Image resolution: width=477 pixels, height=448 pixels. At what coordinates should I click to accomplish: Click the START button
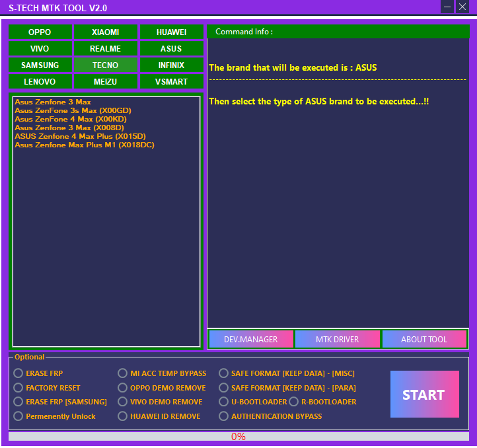click(424, 394)
